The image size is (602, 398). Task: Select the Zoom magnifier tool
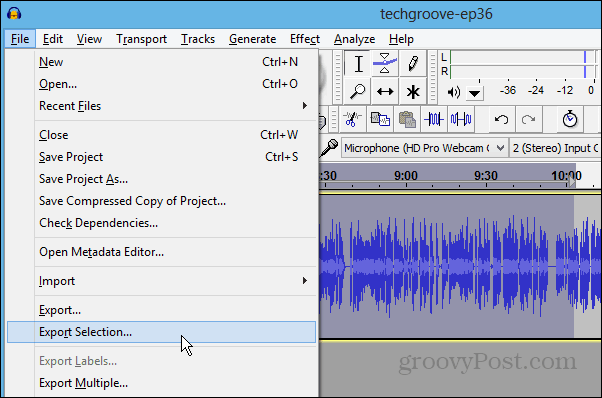(x=358, y=91)
